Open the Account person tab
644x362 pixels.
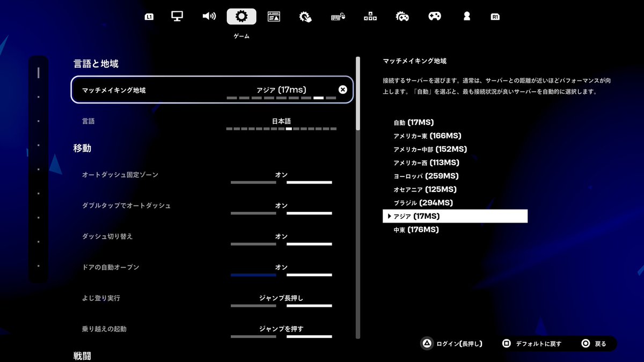point(467,17)
